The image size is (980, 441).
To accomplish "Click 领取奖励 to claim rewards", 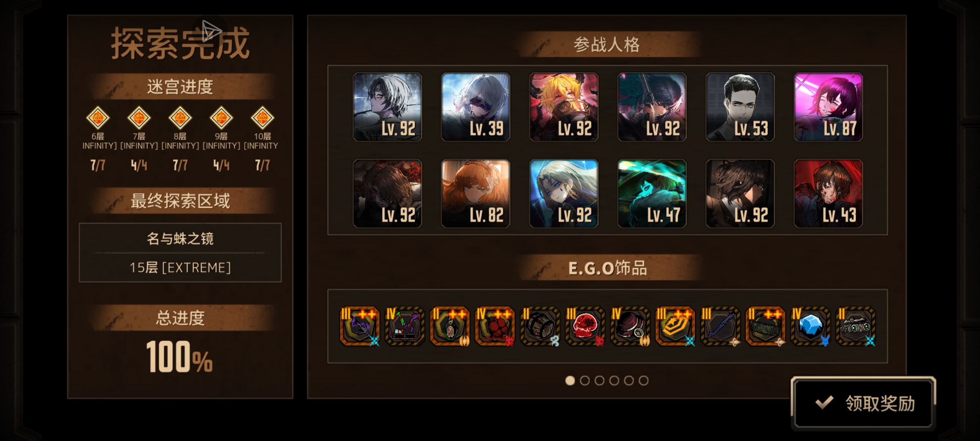I will pos(863,403).
